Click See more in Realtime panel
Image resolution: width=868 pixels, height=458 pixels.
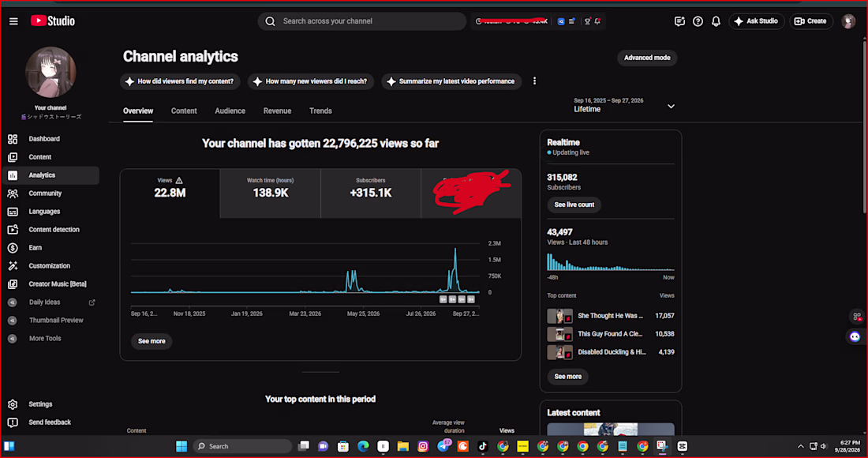568,377
